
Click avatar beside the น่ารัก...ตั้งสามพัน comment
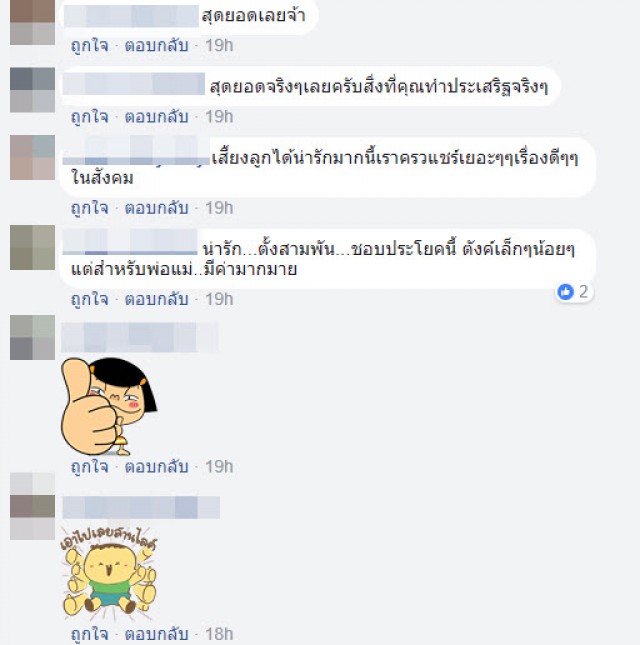pyautogui.click(x=32, y=248)
